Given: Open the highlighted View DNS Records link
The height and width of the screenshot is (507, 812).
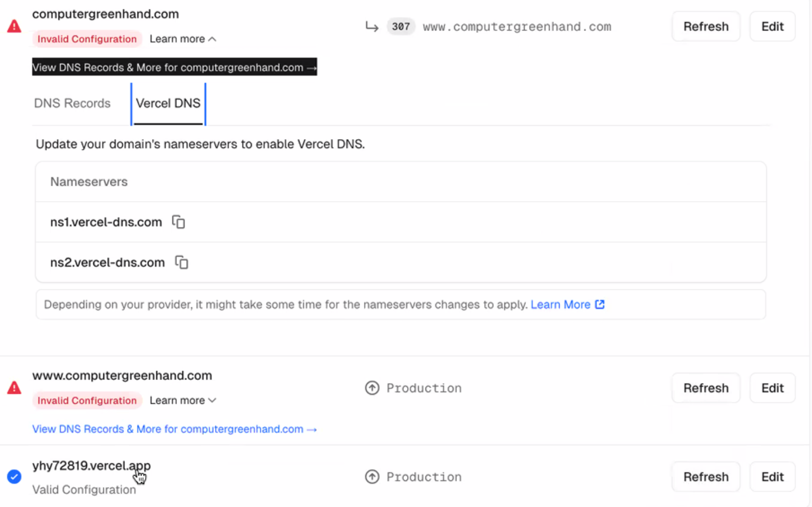Looking at the screenshot, I should click(175, 67).
